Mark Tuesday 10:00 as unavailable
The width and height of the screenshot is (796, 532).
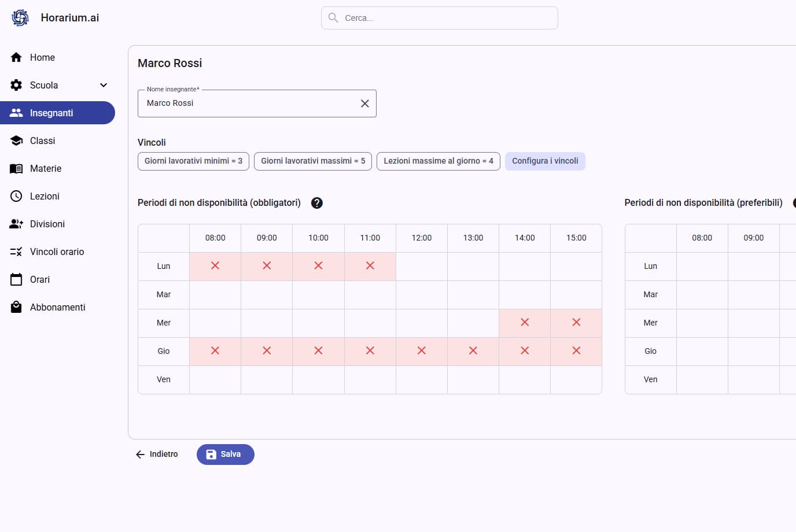(318, 294)
